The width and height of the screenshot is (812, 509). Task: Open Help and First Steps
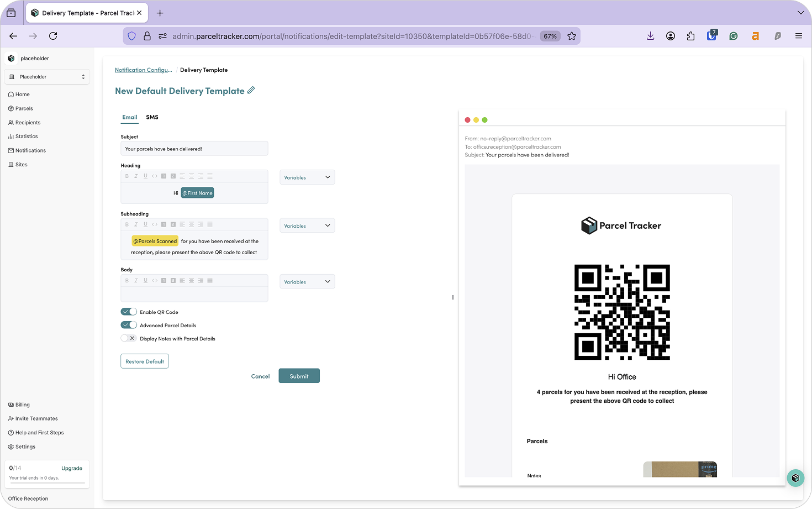click(36, 433)
